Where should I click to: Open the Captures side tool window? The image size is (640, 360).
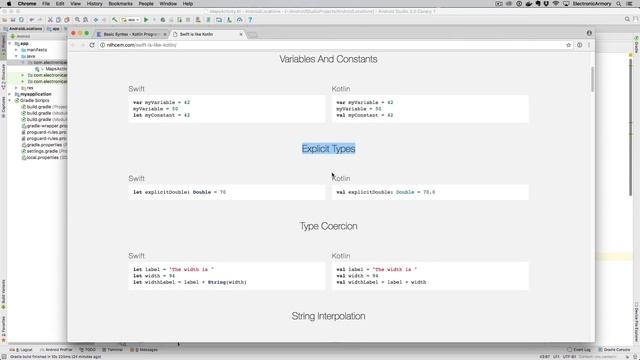click(x=3, y=107)
